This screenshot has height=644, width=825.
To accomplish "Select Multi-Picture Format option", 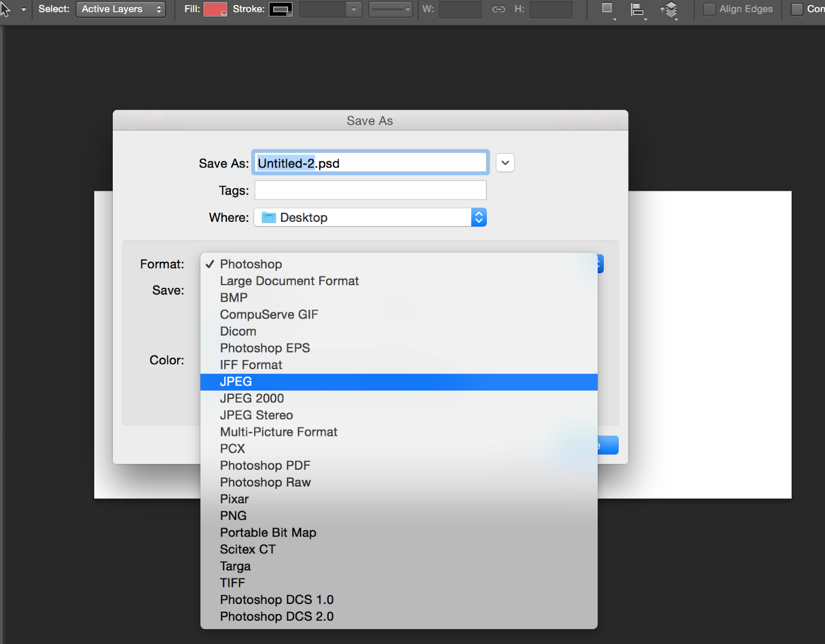I will pos(398,432).
